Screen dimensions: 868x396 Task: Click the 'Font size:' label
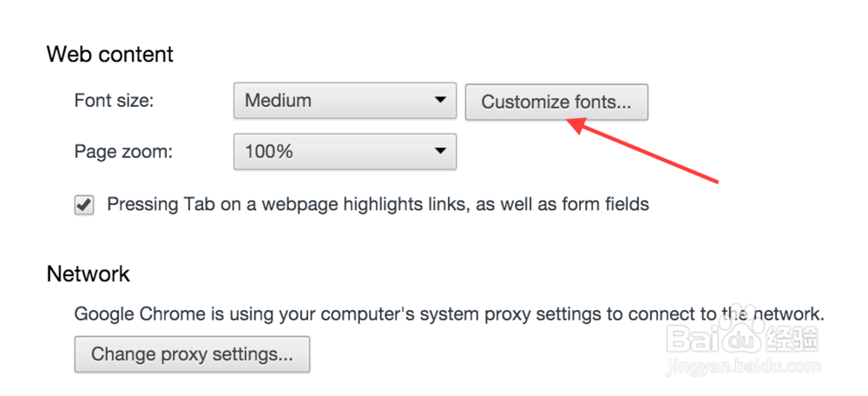pyautogui.click(x=114, y=101)
